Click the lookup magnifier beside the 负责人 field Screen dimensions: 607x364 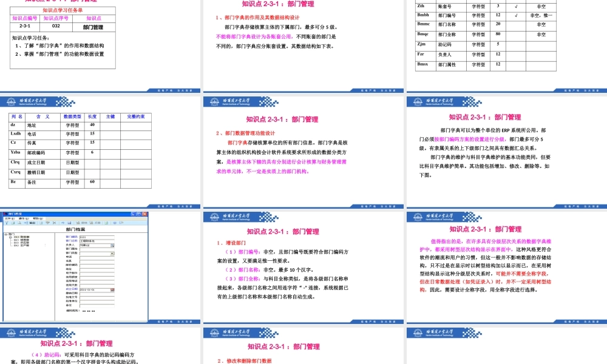click(x=112, y=245)
